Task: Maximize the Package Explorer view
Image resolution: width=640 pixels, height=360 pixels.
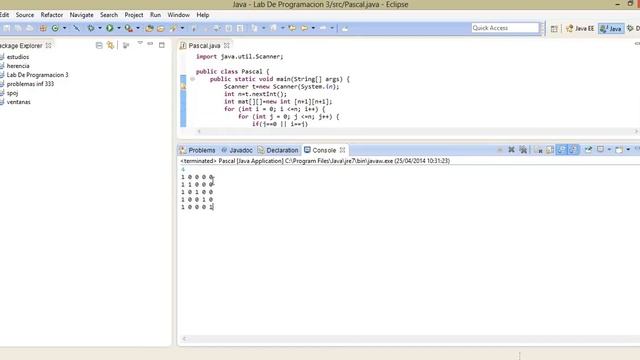Action: click(162, 45)
